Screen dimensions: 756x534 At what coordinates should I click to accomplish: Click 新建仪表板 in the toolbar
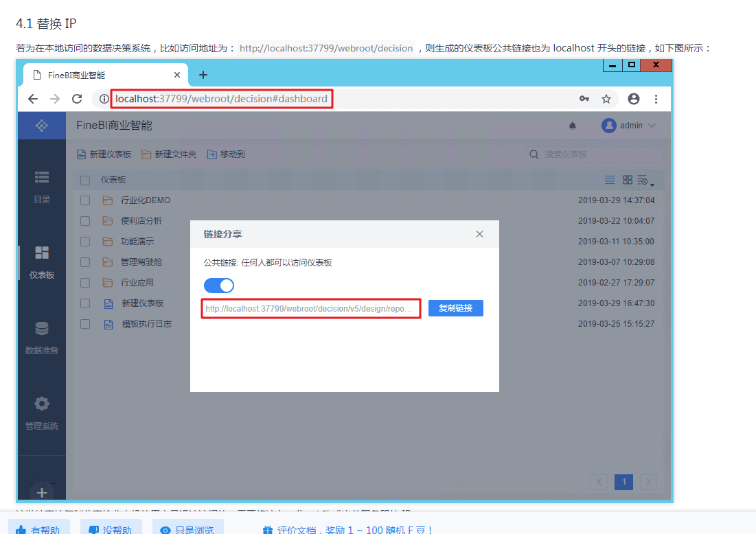coord(104,154)
